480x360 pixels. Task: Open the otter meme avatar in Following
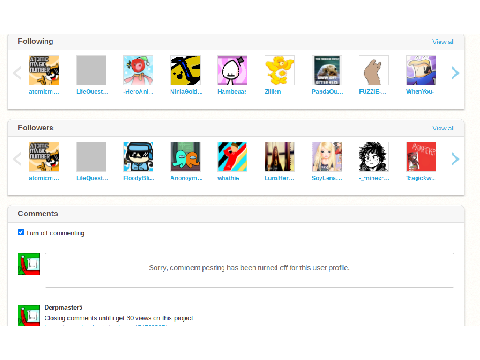(x=327, y=70)
